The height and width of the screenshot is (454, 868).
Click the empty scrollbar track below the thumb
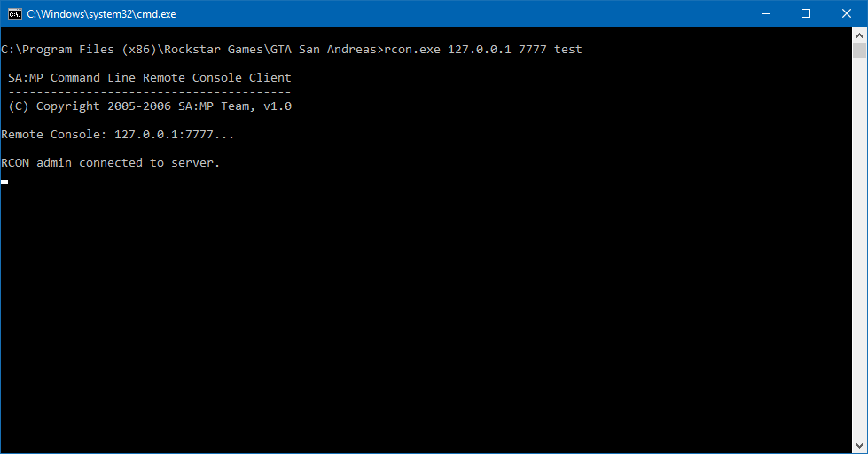point(859,248)
